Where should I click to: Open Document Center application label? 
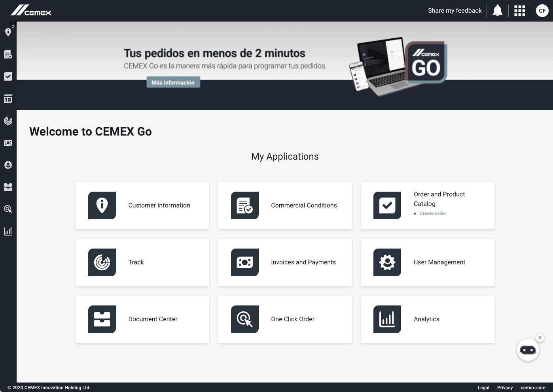(153, 319)
